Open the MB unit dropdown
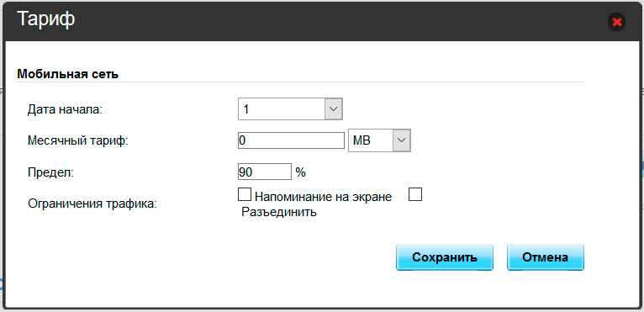The image size is (644, 312). (379, 140)
